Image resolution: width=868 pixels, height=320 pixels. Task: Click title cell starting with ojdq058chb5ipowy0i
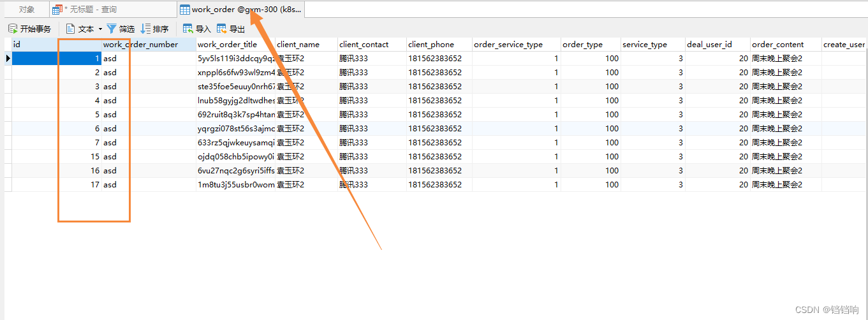[236, 156]
